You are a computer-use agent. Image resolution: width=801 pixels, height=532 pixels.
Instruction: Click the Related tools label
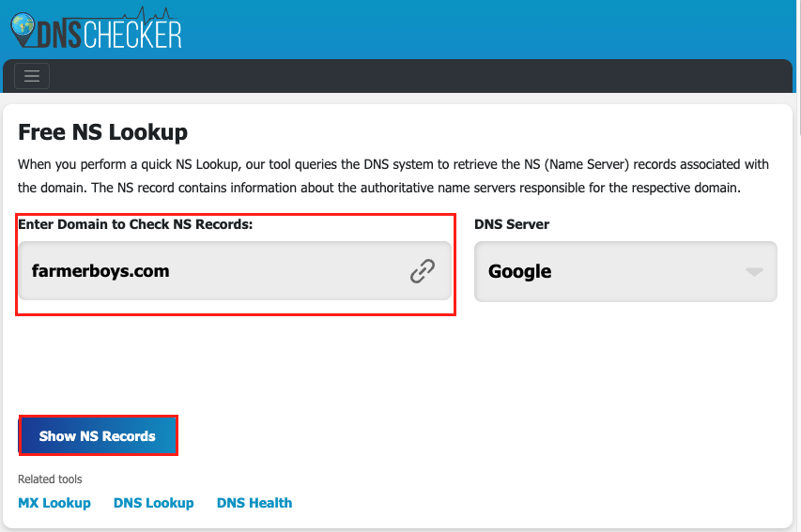click(x=50, y=479)
